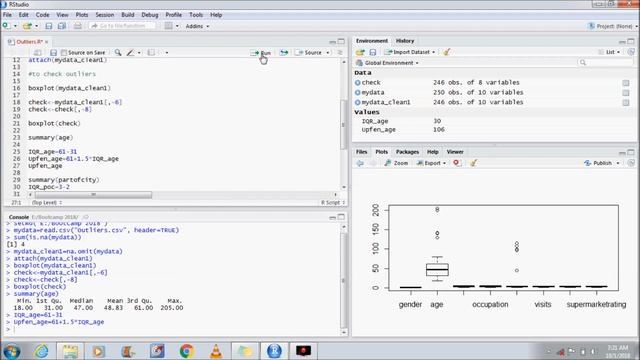Open the Addins dropdown
The image size is (640, 360).
point(198,26)
